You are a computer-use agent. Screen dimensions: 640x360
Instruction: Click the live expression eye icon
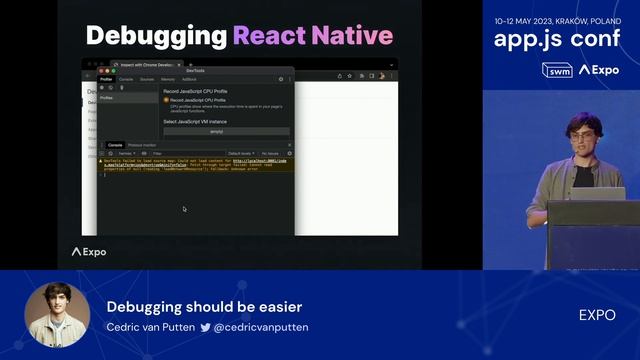[144, 153]
